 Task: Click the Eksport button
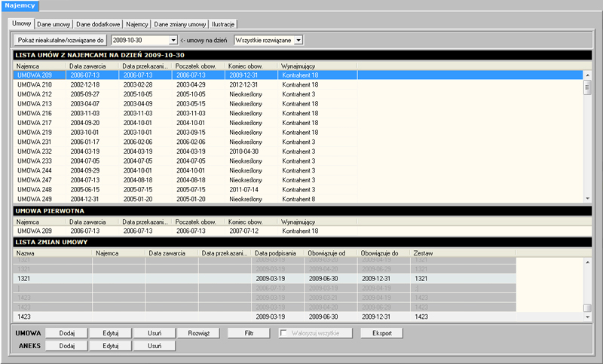pyautogui.click(x=382, y=333)
